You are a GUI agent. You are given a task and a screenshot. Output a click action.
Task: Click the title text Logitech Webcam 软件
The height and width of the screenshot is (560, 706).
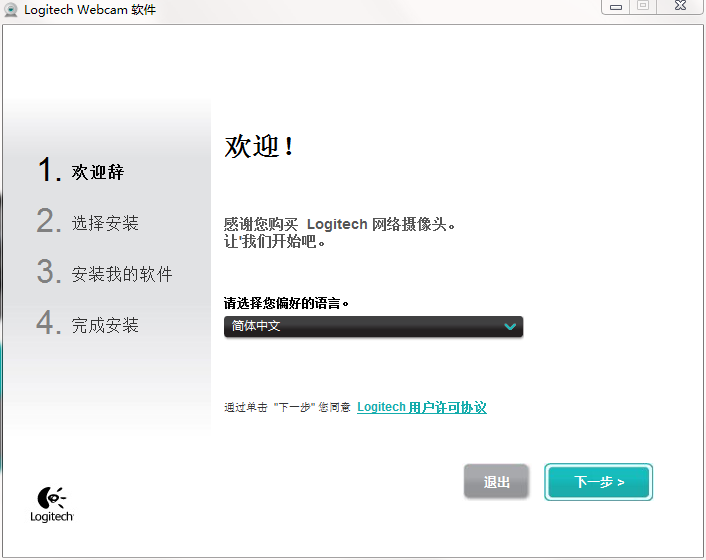90,9
